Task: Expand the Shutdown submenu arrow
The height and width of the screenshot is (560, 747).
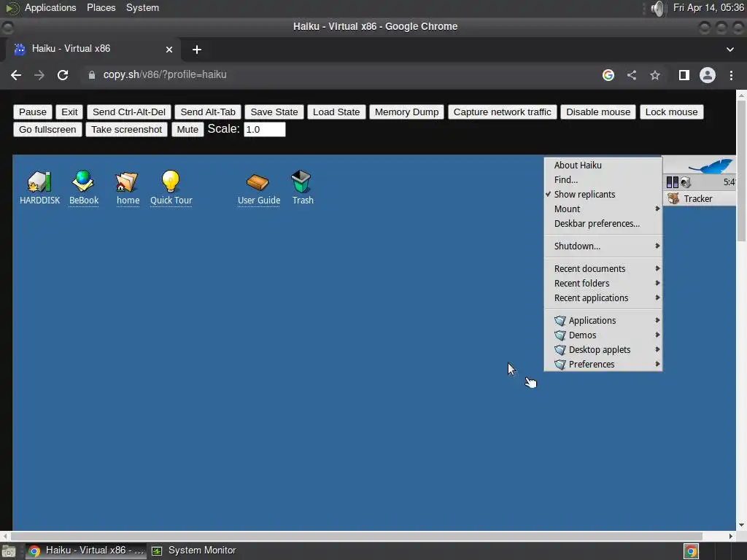Action: pyautogui.click(x=657, y=246)
